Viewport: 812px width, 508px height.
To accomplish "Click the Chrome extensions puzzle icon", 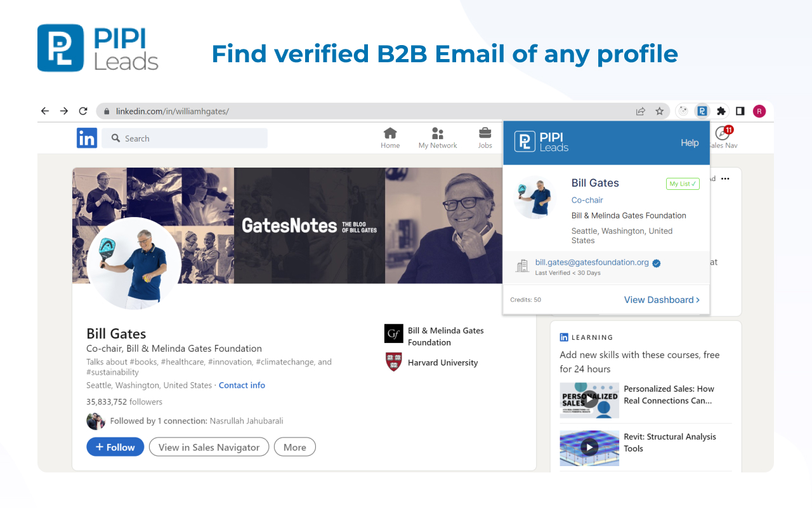I will (x=721, y=110).
